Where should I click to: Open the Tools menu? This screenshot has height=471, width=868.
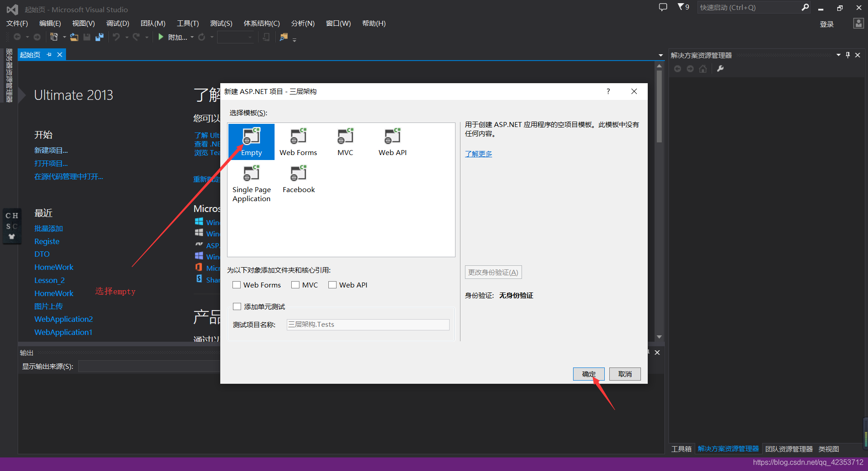188,24
